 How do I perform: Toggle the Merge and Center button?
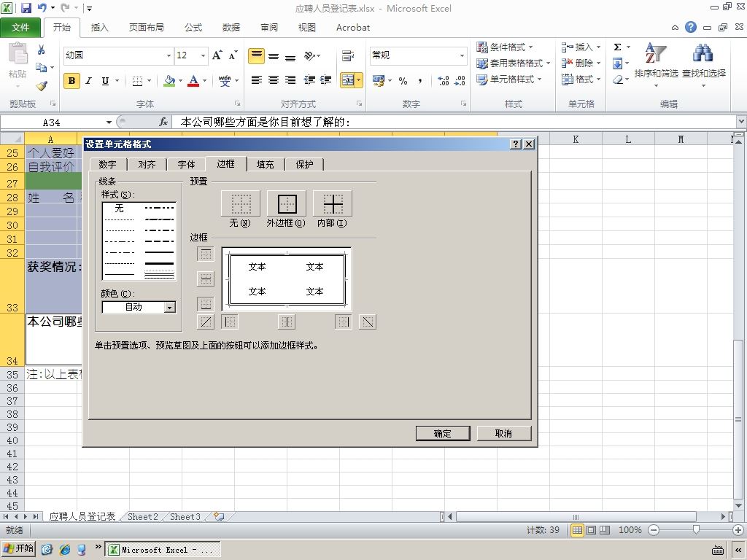[x=348, y=80]
